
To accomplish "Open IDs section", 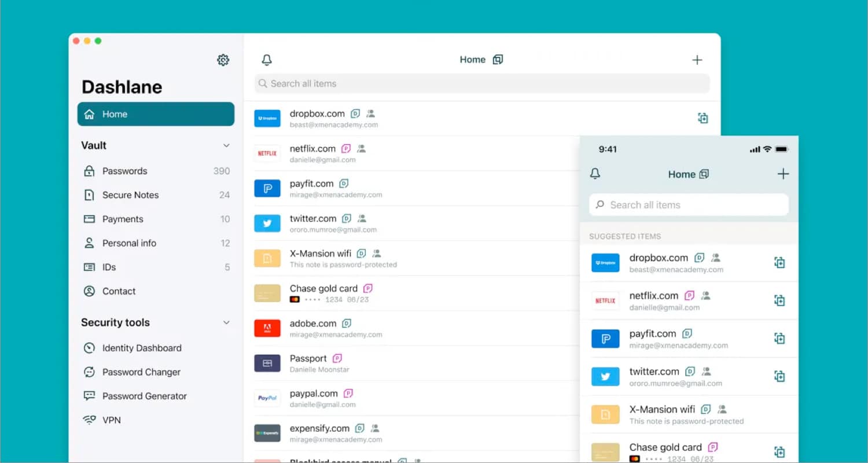I will [x=156, y=267].
